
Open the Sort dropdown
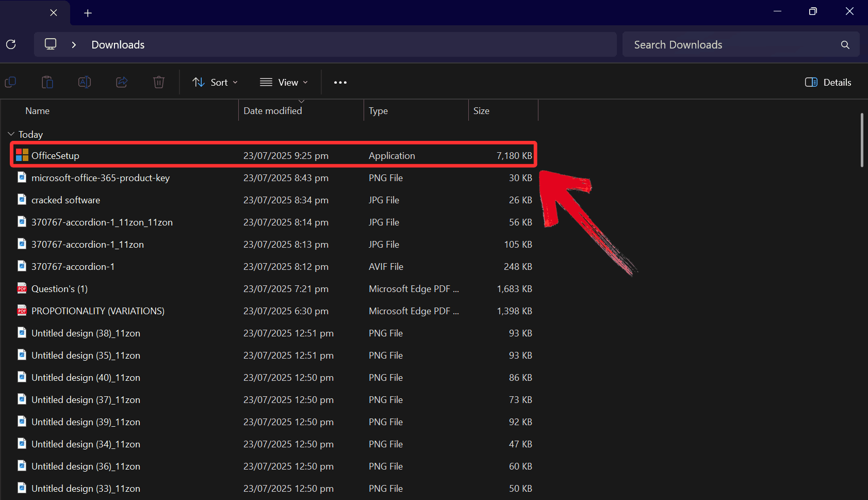click(215, 82)
